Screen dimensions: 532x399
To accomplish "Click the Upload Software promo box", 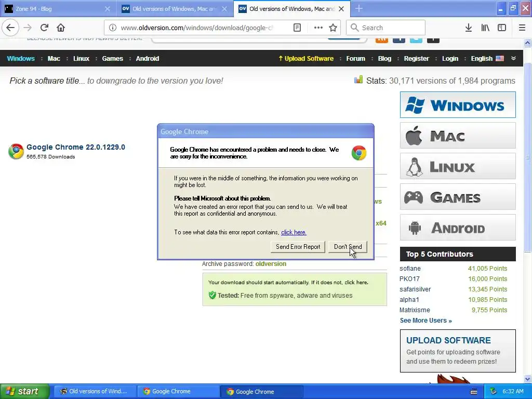I will [x=458, y=351].
